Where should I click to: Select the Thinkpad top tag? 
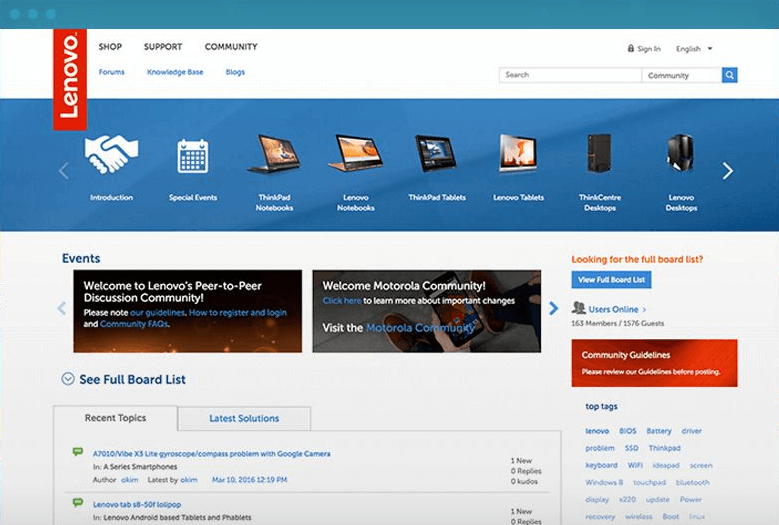click(665, 448)
